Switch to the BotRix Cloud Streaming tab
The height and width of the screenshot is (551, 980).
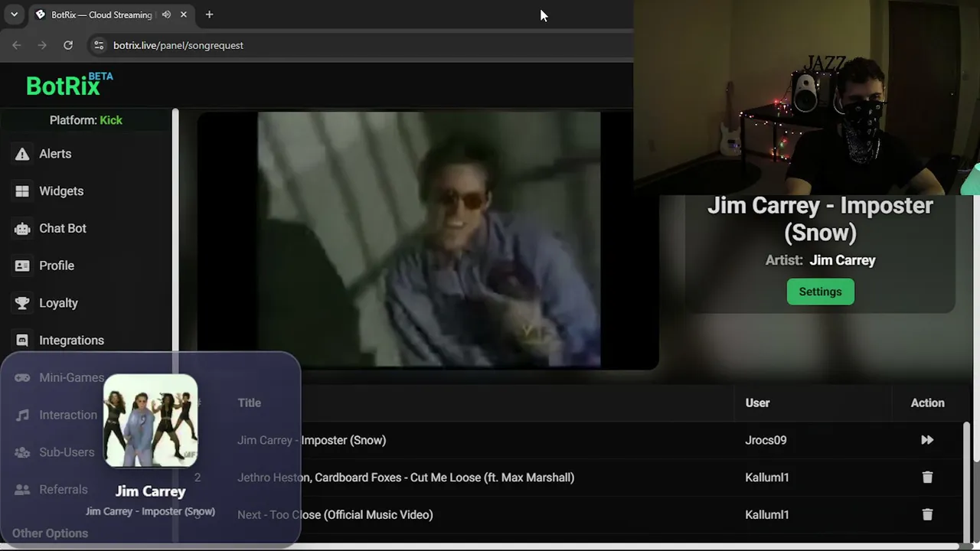coord(111,15)
